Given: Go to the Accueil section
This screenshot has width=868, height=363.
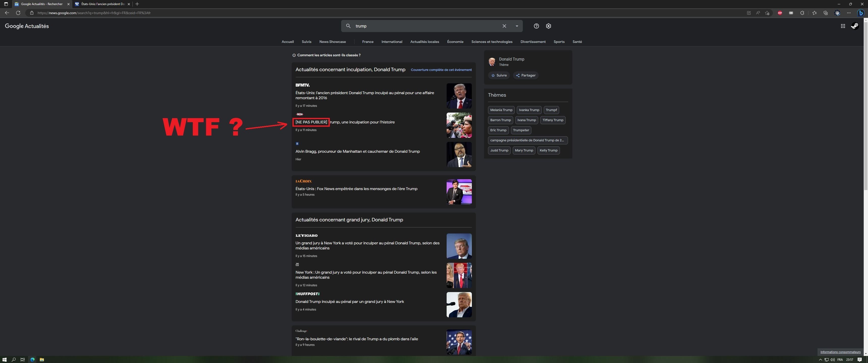Looking at the screenshot, I should tap(287, 42).
